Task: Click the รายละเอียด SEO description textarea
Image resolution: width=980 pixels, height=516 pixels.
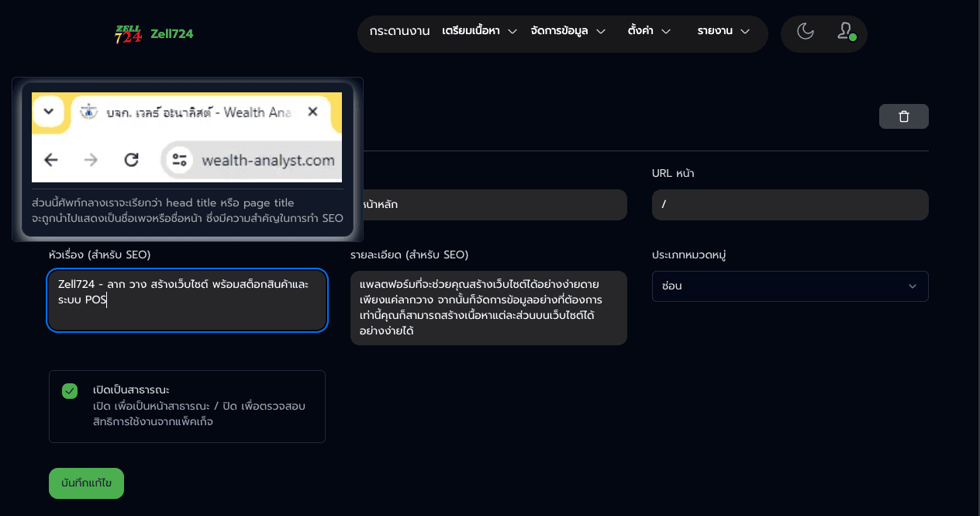Action: pos(488,308)
